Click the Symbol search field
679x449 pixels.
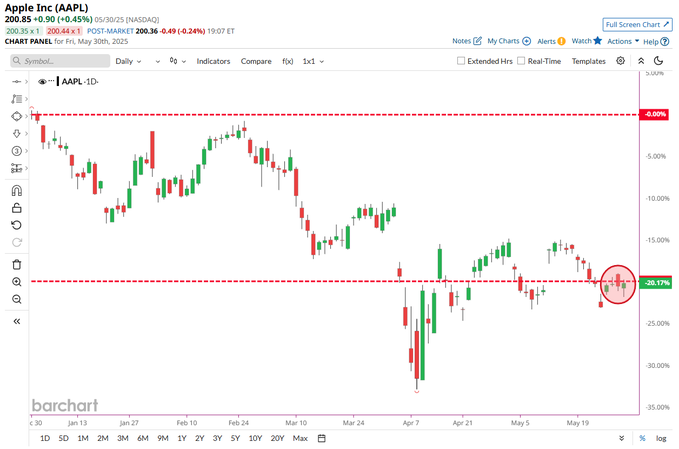[60, 61]
